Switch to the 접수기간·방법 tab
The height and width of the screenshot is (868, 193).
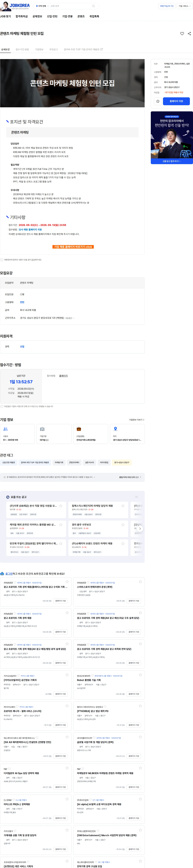click(22, 50)
